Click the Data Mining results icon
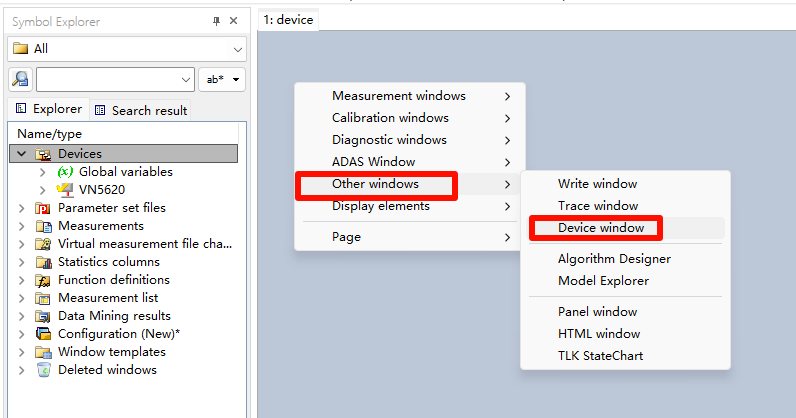796x418 pixels. point(43,316)
